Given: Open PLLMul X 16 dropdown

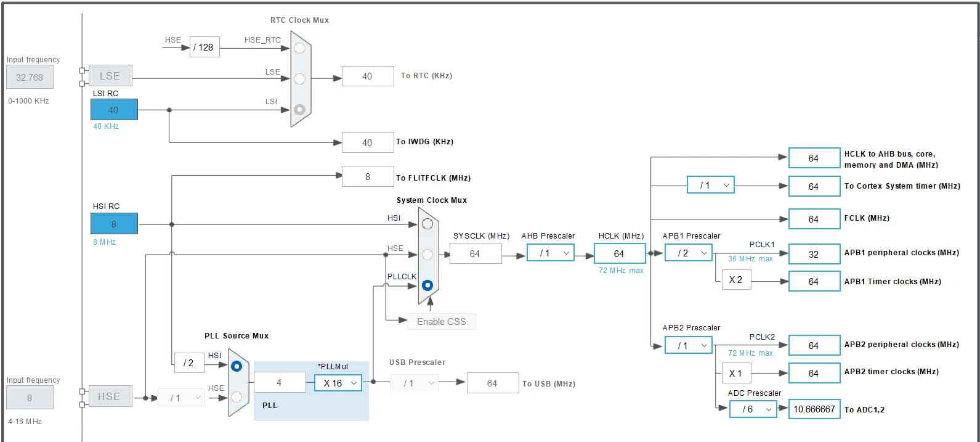Looking at the screenshot, I should (338, 383).
